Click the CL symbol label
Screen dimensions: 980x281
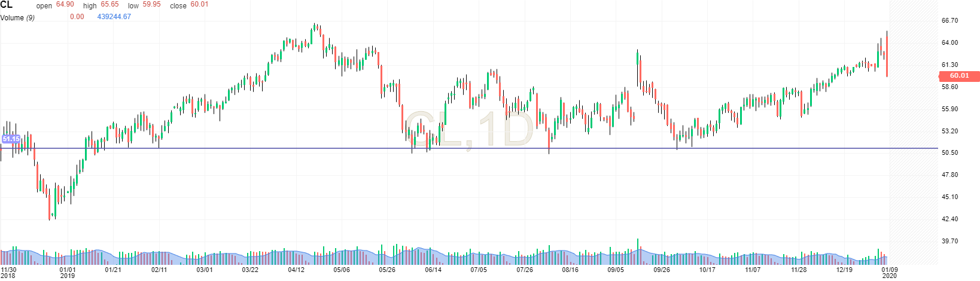tap(7, 5)
